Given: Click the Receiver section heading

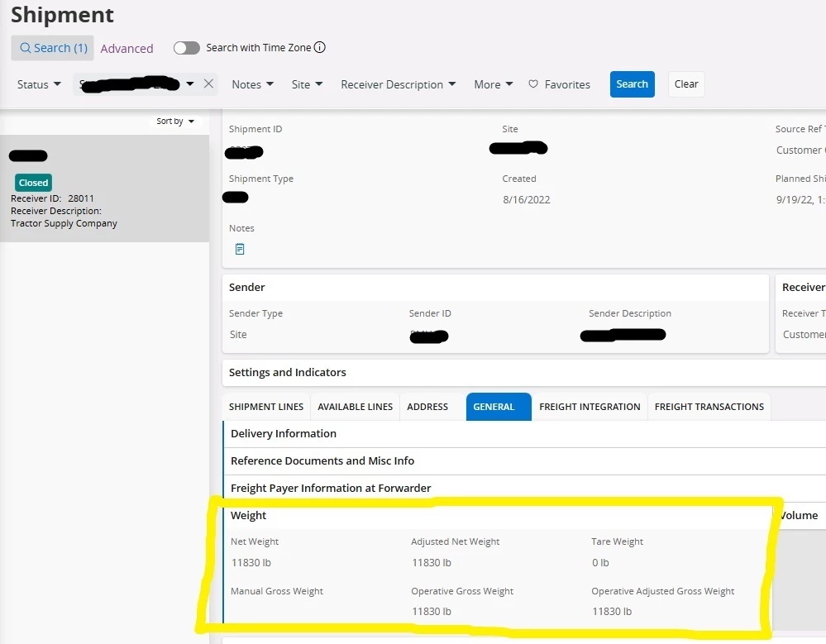Looking at the screenshot, I should coord(804,287).
